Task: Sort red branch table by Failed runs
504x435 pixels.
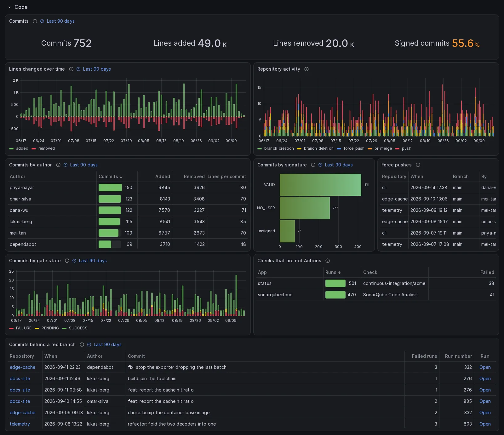Action: pyautogui.click(x=424, y=356)
